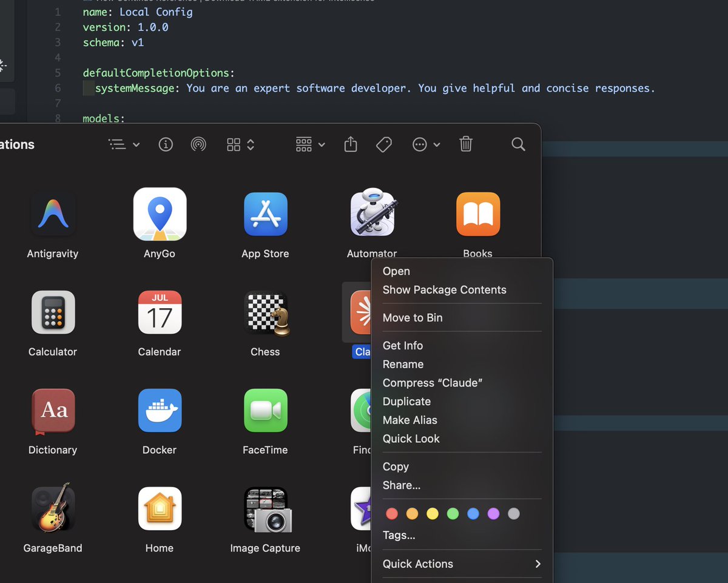Open the group-by dropdown in toolbar
This screenshot has height=583, width=728.
coord(310,144)
